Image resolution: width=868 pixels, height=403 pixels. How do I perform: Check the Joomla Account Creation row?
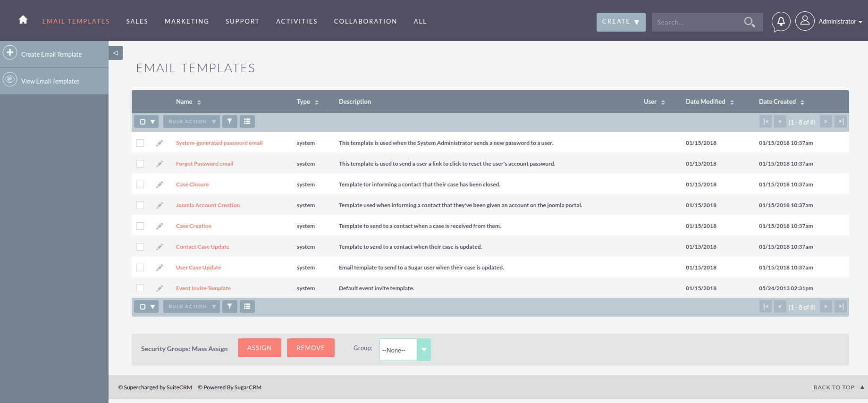[140, 205]
